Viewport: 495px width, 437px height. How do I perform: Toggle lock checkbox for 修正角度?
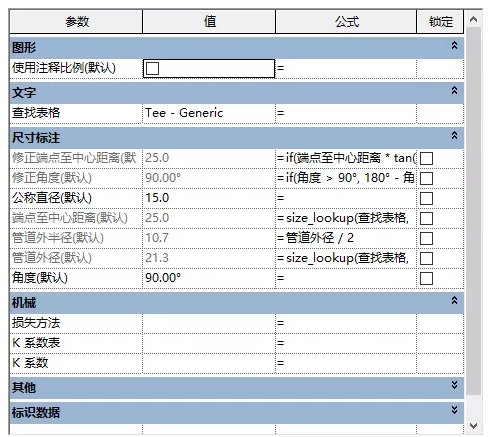click(x=426, y=178)
